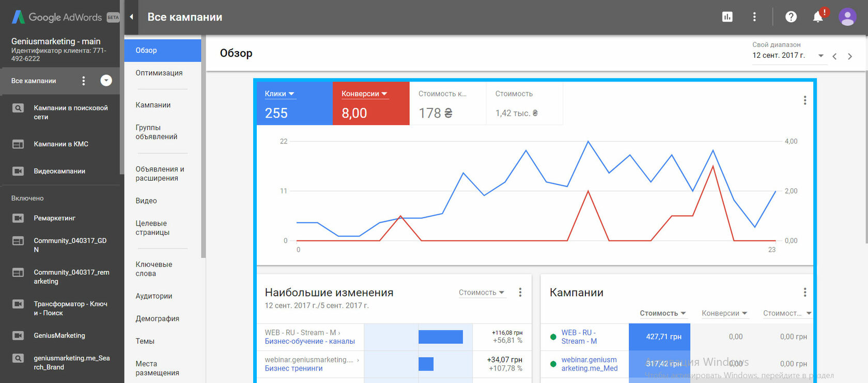The height and width of the screenshot is (383, 868).
Task: Open Наибольшие изменения card three-dot menu
Action: click(x=520, y=292)
